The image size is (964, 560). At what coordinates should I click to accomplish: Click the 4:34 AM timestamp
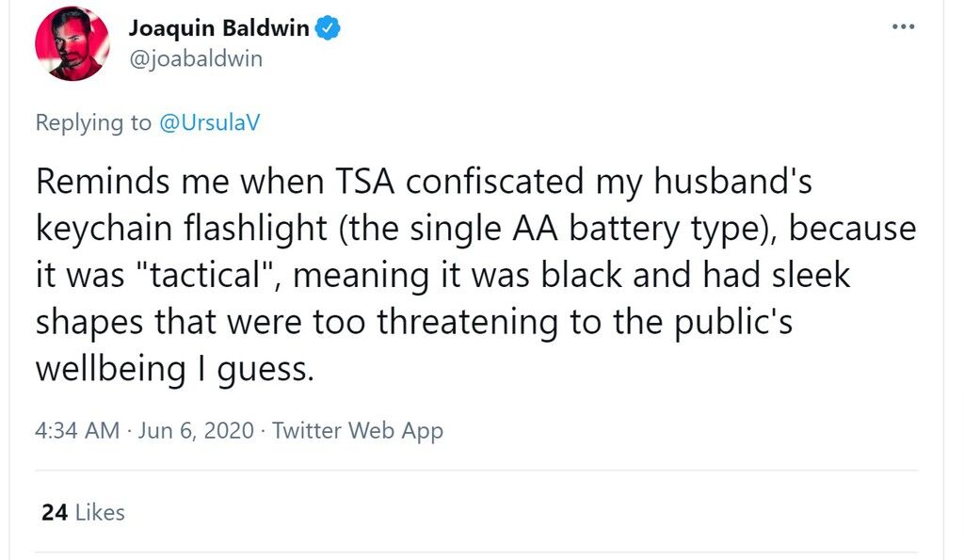coord(77,430)
